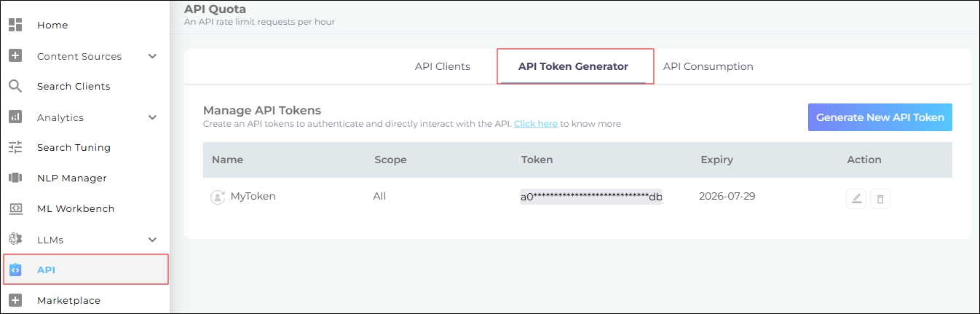Click the Marketplace plus icon
This screenshot has height=314, width=980.
[15, 300]
